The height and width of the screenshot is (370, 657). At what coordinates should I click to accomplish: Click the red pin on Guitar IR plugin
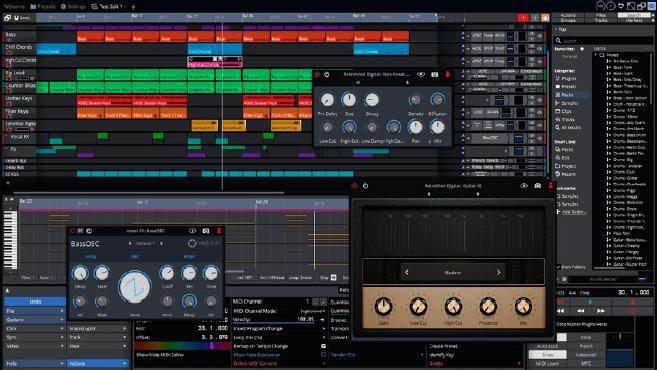(551, 186)
